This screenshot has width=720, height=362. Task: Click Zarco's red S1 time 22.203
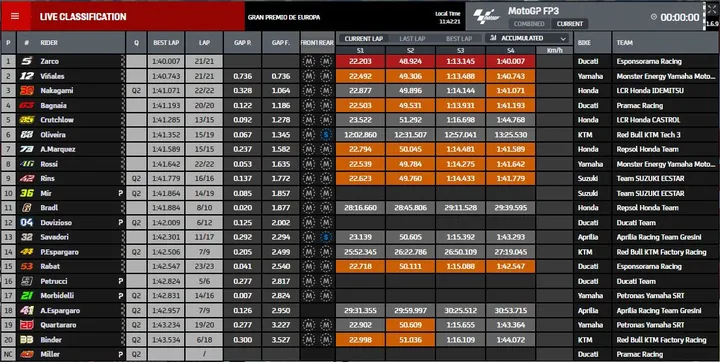point(360,61)
